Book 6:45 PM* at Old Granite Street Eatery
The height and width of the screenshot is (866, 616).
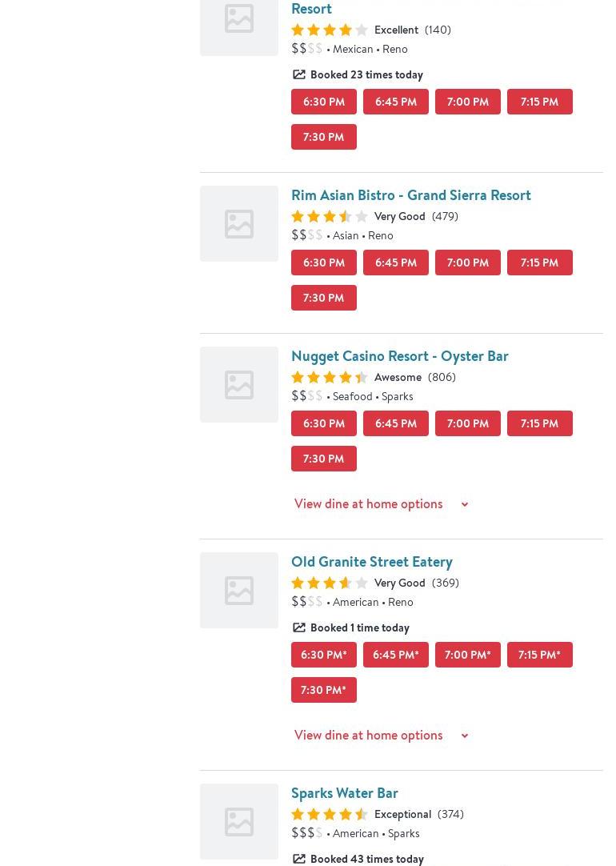395,655
